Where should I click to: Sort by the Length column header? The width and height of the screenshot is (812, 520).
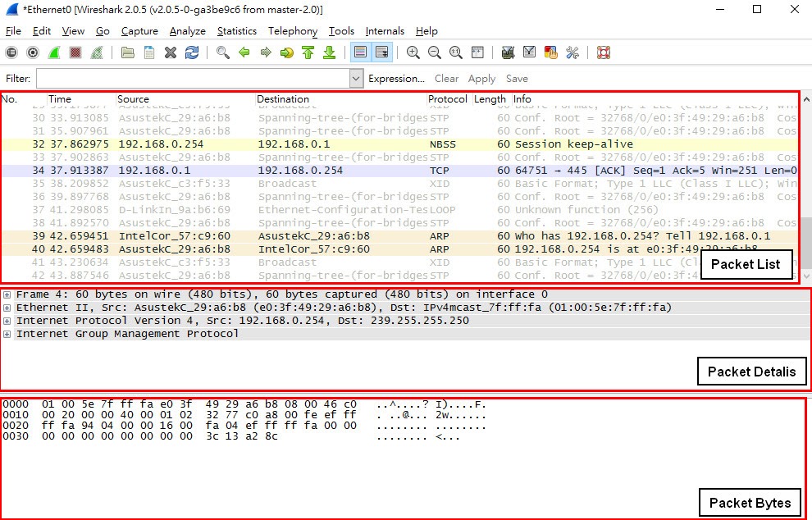pyautogui.click(x=491, y=99)
